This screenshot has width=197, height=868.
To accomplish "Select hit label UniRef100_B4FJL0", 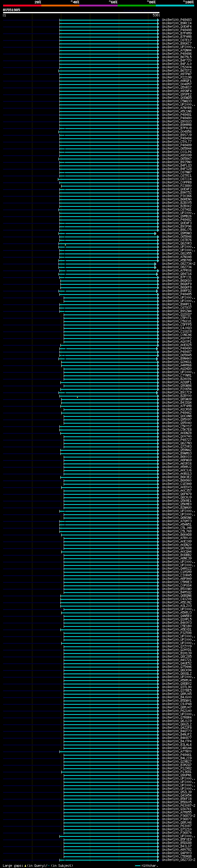I will click(x=177, y=64).
